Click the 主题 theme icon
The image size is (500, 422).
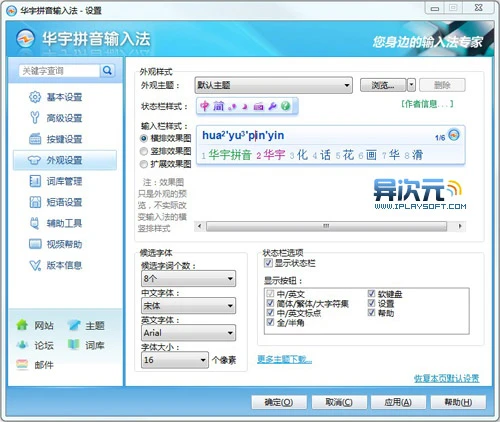(74, 325)
